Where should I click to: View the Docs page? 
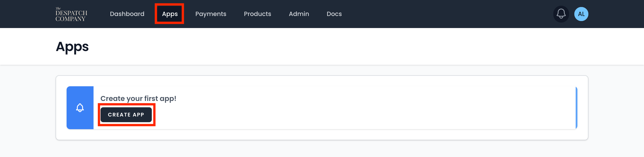click(334, 14)
